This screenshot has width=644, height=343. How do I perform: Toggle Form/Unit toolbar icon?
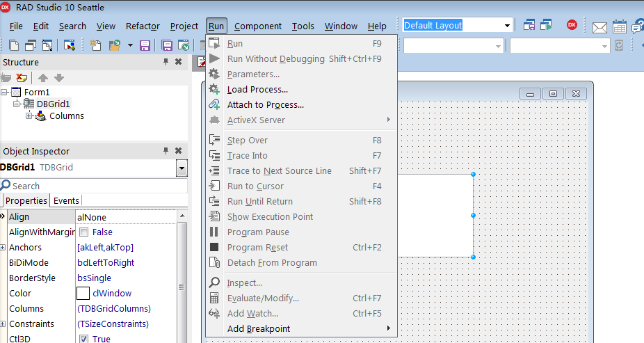(47, 45)
